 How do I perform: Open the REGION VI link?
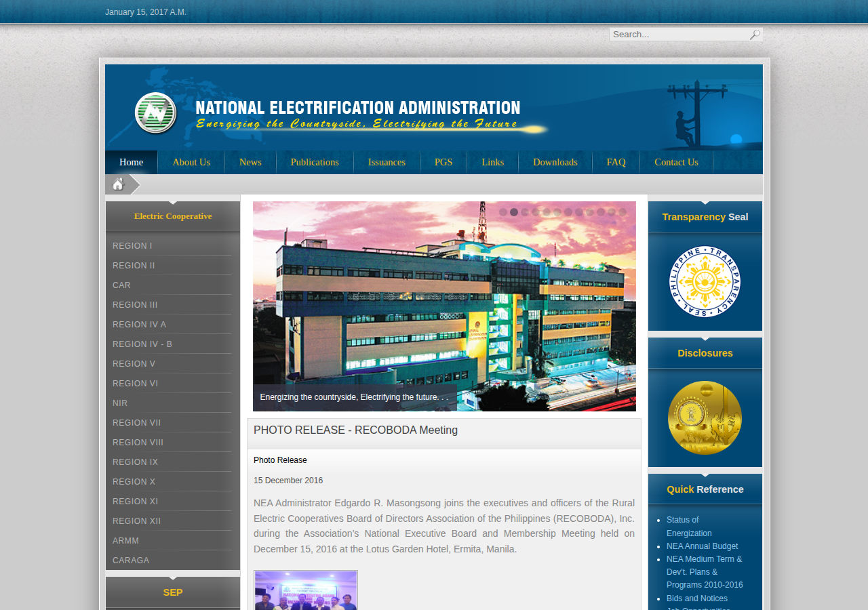coord(135,384)
